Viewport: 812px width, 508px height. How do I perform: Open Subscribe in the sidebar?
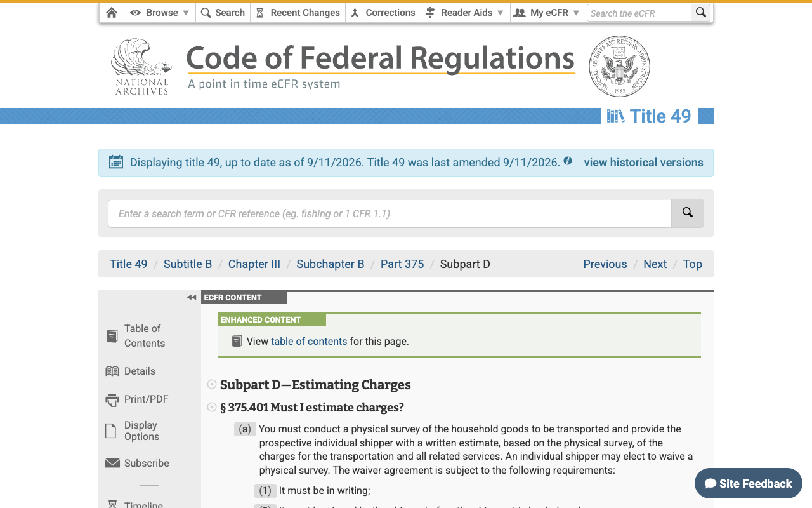137,464
